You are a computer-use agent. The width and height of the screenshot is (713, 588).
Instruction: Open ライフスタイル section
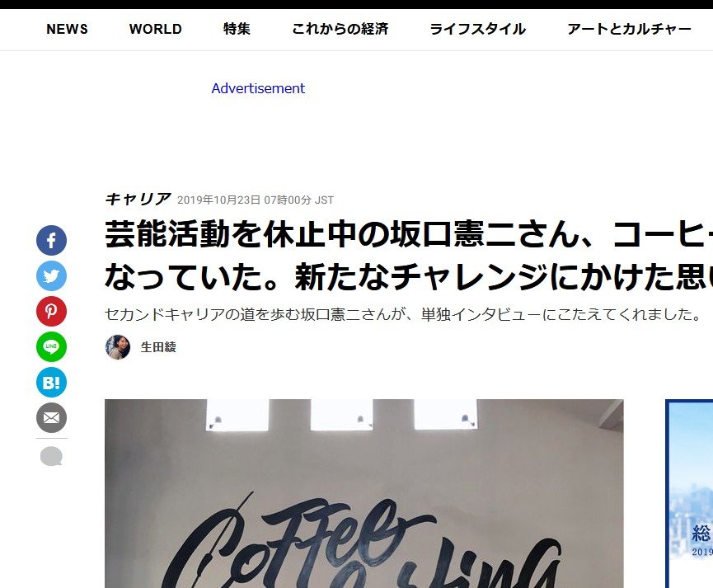click(478, 29)
